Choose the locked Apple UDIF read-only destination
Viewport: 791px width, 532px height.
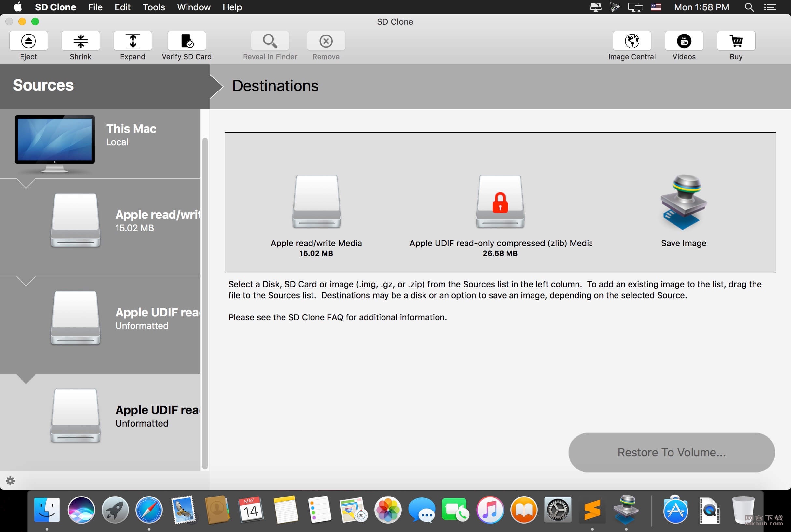[x=500, y=216]
